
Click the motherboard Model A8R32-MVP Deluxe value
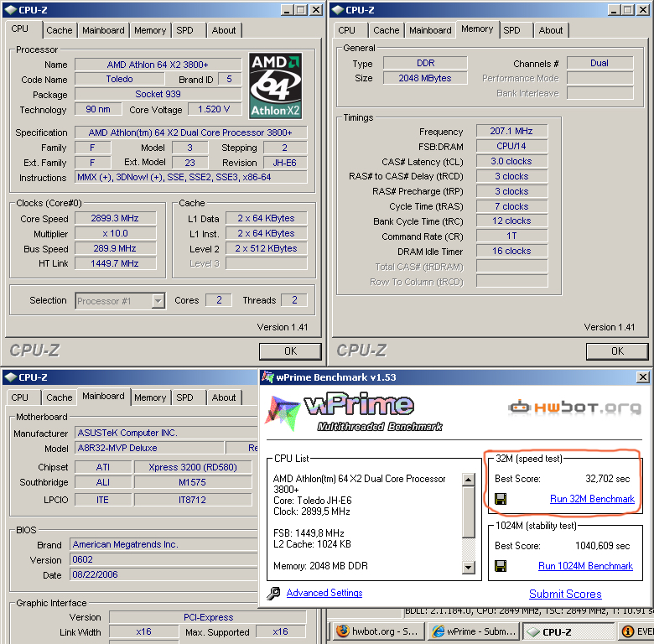point(149,448)
